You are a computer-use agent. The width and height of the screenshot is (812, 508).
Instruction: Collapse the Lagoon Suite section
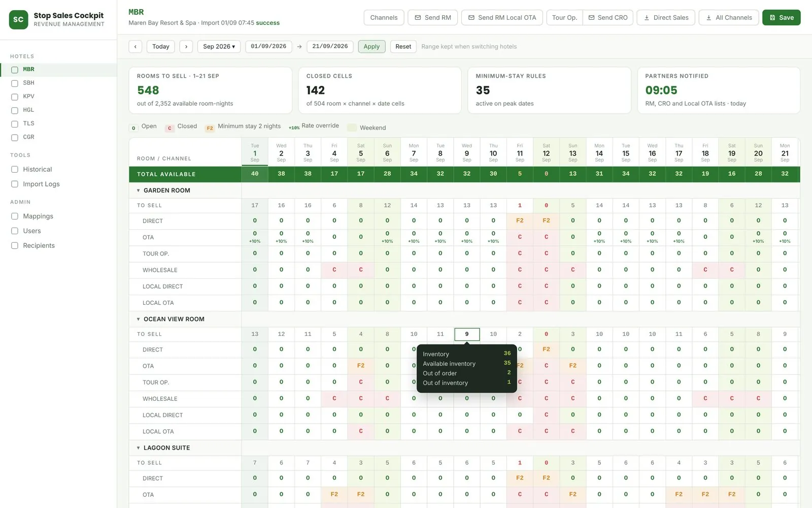(x=138, y=448)
